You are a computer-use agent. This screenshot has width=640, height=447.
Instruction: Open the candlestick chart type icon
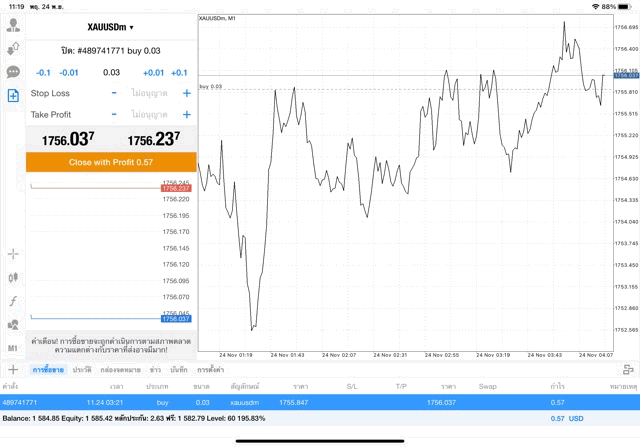13,278
